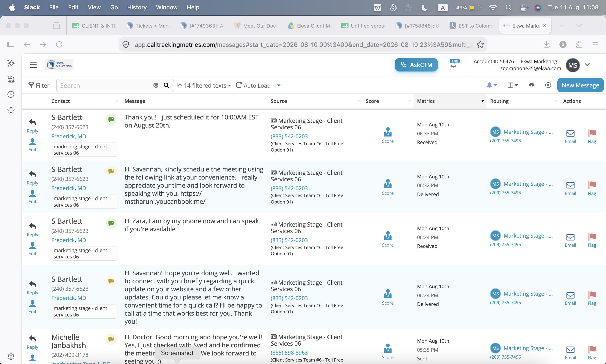Click (855) 598-8963 source number
This screenshot has height=364, width=606.
coord(289,353)
